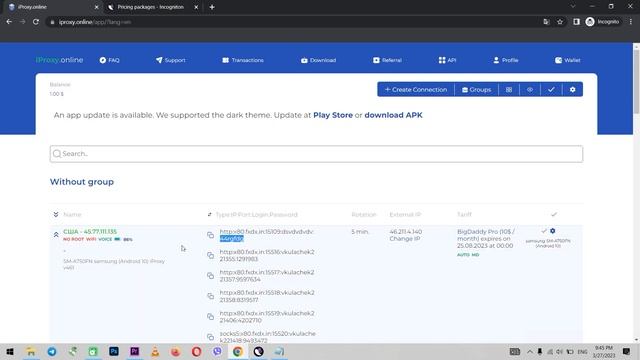Click the BigDaddy Pro tariff text
This screenshot has width=640, height=360.
(x=485, y=238)
